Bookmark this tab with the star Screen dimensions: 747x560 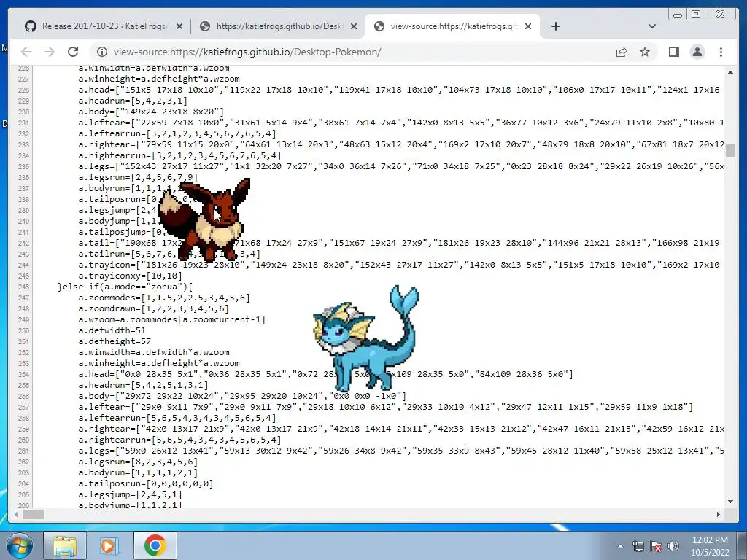[645, 52]
